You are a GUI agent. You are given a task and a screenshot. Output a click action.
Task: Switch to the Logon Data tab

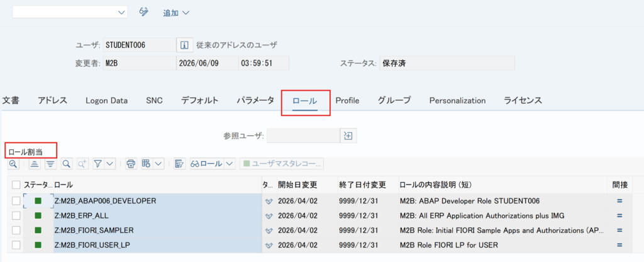point(106,100)
